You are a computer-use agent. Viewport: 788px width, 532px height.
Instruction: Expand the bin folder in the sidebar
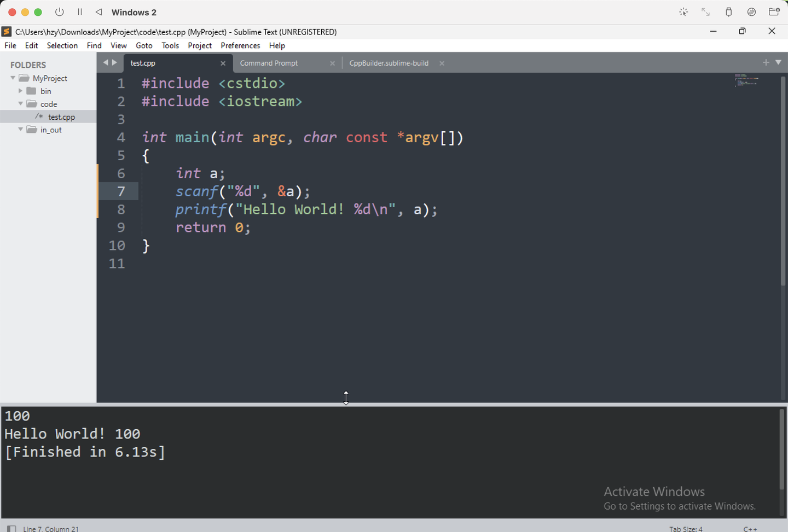coord(20,91)
